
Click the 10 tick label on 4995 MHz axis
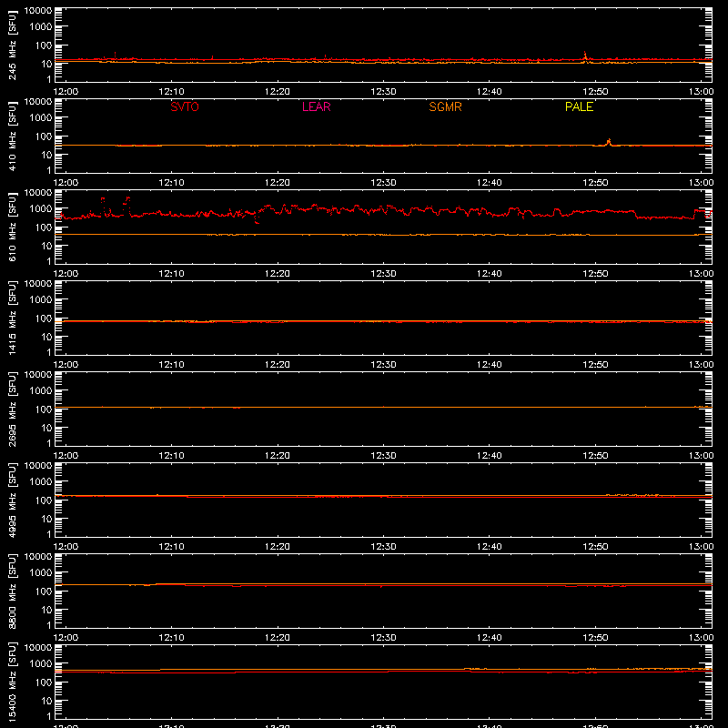click(x=46, y=519)
